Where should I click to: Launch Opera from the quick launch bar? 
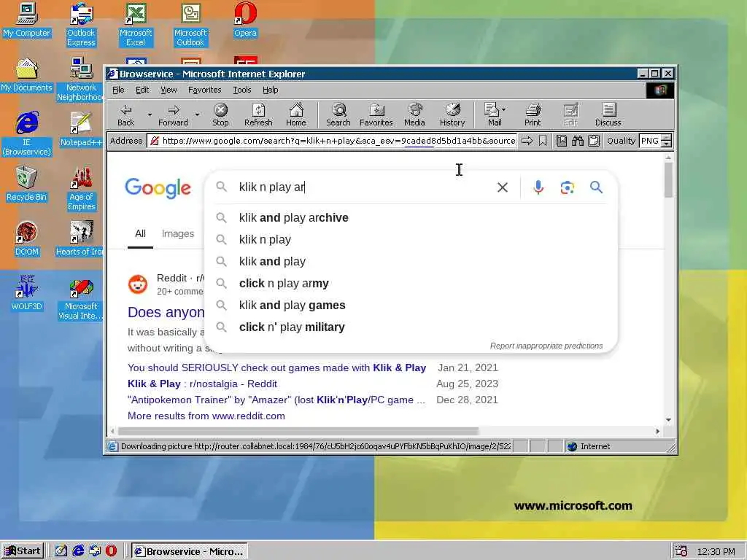coord(111,551)
